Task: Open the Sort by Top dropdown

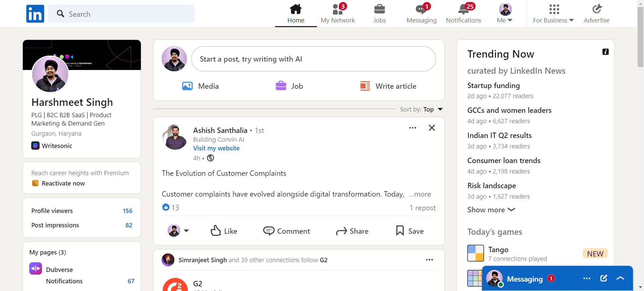Action: 433,110
